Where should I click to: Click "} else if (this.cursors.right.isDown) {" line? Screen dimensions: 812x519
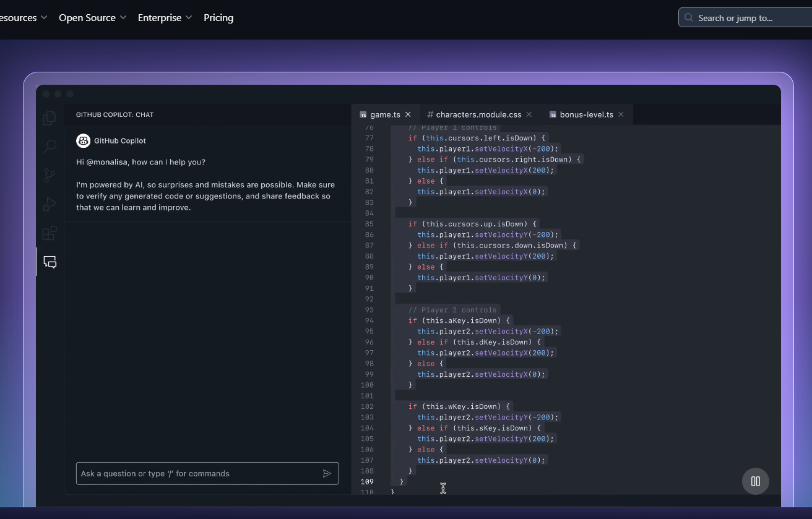[495, 160]
